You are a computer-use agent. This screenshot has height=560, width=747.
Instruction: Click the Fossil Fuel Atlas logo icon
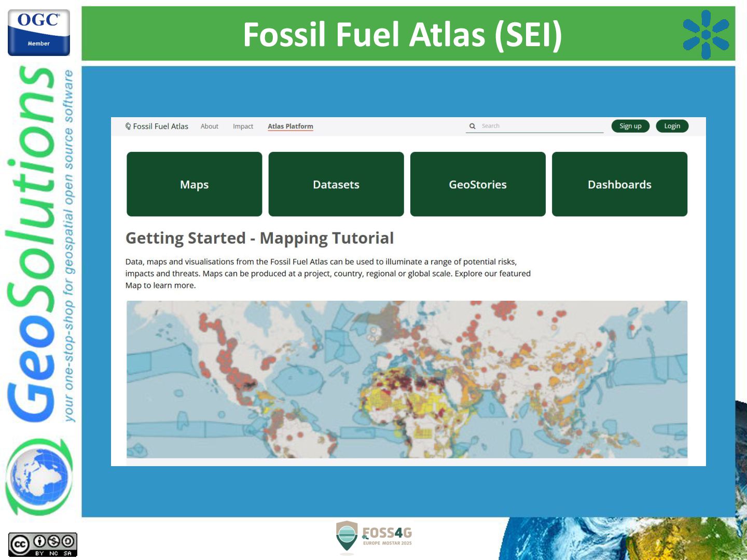[x=128, y=126]
